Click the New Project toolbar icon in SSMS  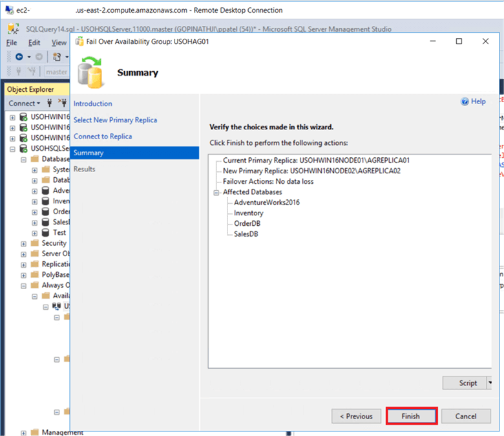tap(57, 57)
